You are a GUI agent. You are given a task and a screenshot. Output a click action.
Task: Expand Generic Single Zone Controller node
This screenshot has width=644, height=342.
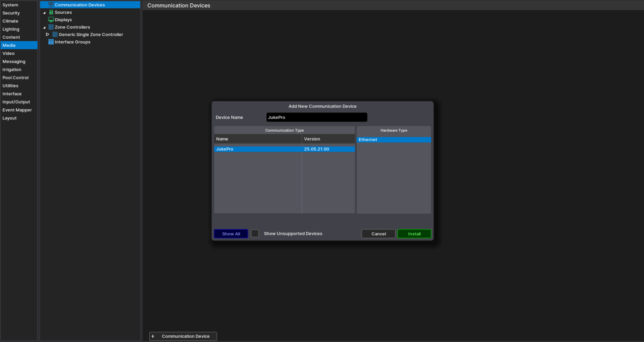tap(48, 34)
